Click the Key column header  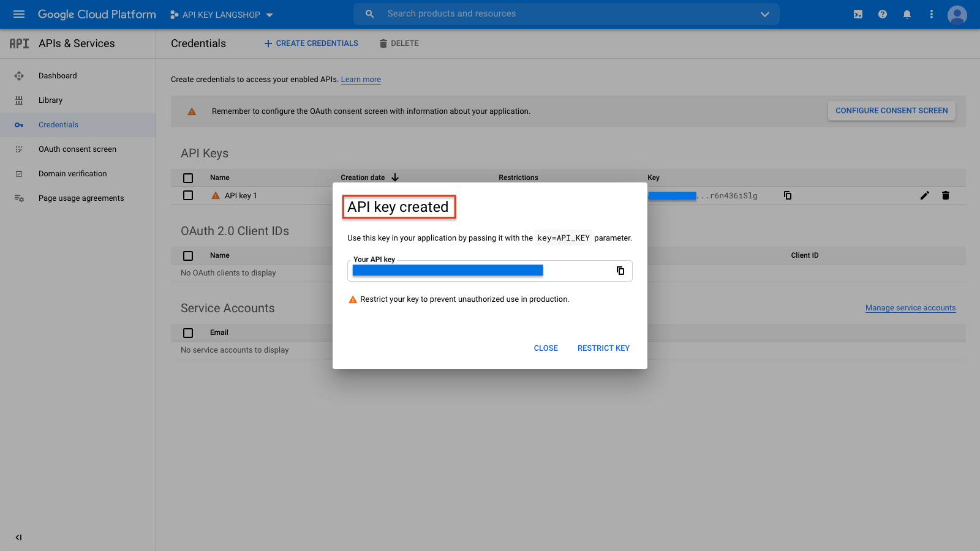654,178
